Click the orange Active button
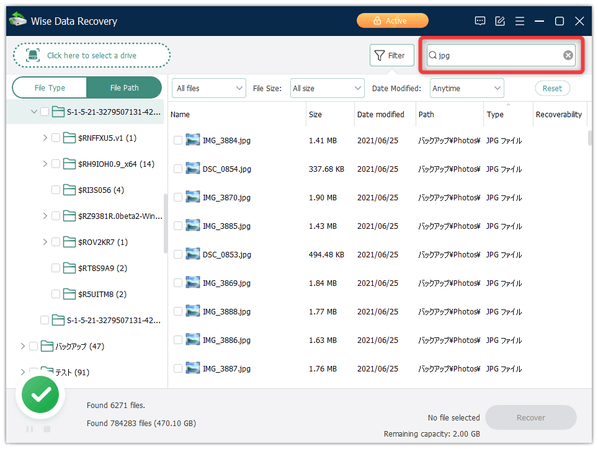The width and height of the screenshot is (598, 449). 392,21
